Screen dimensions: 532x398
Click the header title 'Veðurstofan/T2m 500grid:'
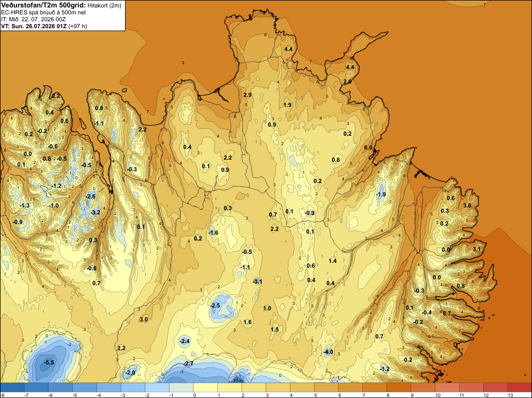click(44, 5)
